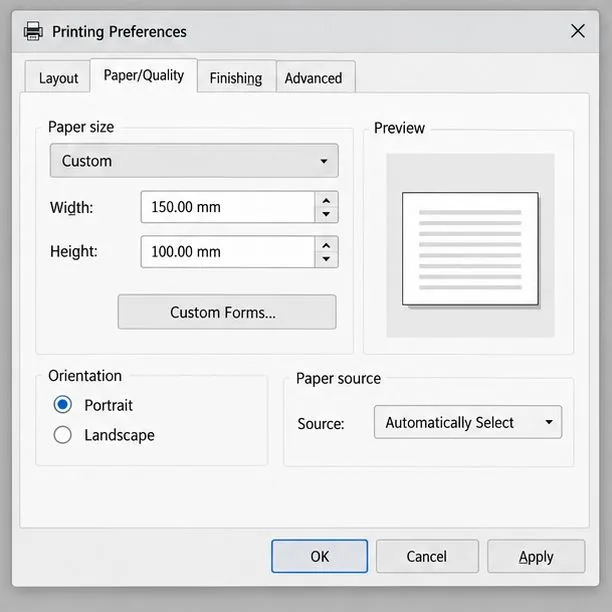Open the Finishing tab
Image resolution: width=612 pixels, height=612 pixels.
(236, 77)
